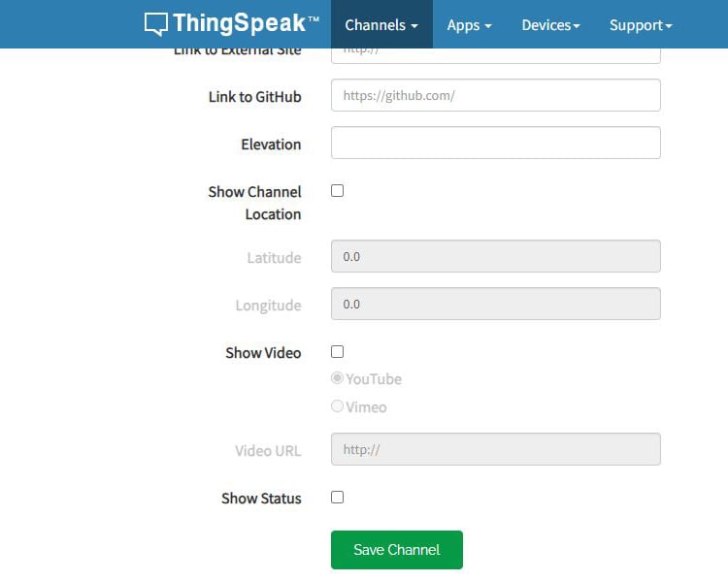Image resolution: width=728 pixels, height=581 pixels.
Task: Expand the Apps menu
Action: click(469, 25)
